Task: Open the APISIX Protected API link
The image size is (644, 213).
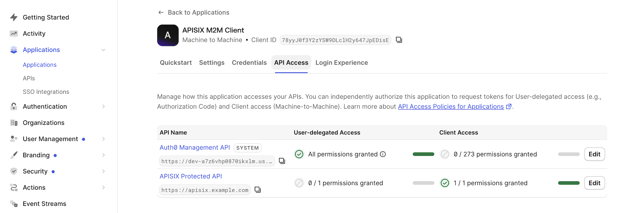Action: (x=191, y=176)
